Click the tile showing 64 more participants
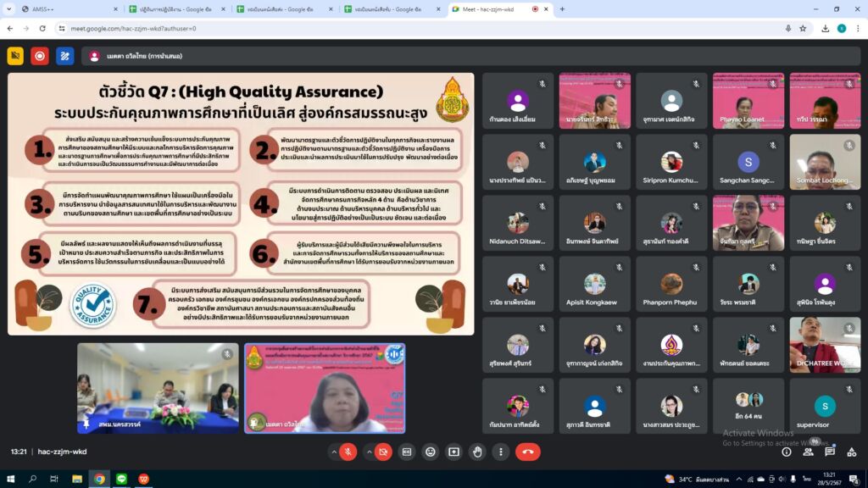The image size is (868, 488). click(x=748, y=406)
